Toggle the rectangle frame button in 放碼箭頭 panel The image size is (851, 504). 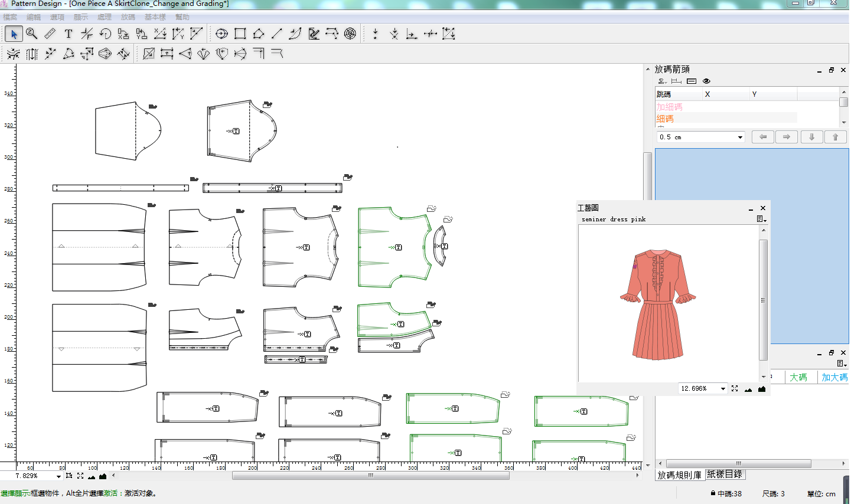coord(692,81)
